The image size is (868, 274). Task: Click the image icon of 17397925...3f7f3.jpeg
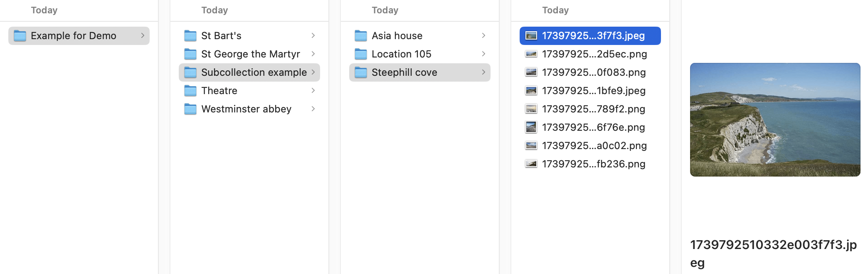click(531, 36)
